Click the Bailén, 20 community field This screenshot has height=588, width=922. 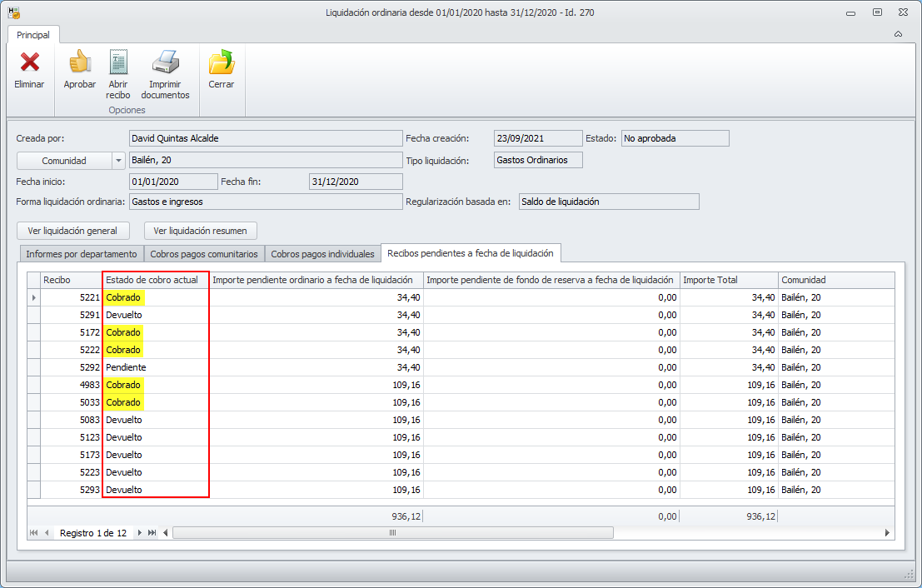(x=266, y=160)
